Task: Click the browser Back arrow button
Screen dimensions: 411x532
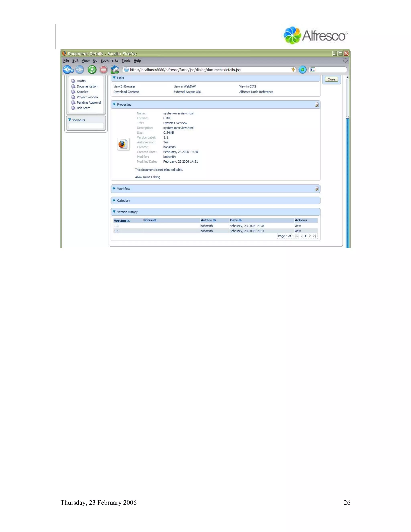Action: pos(67,70)
